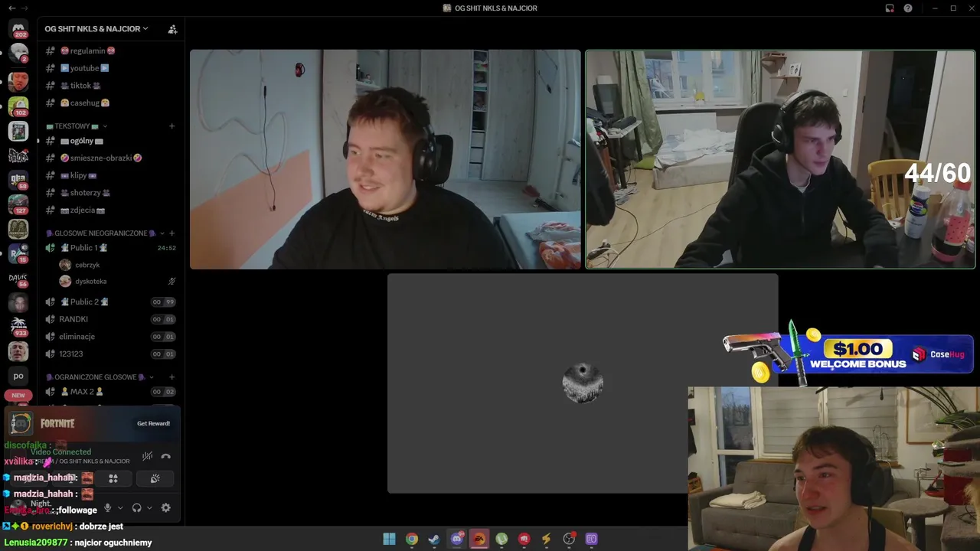Image resolution: width=980 pixels, height=551 pixels.
Task: Open Google Chrome from the taskbar
Action: (x=412, y=539)
